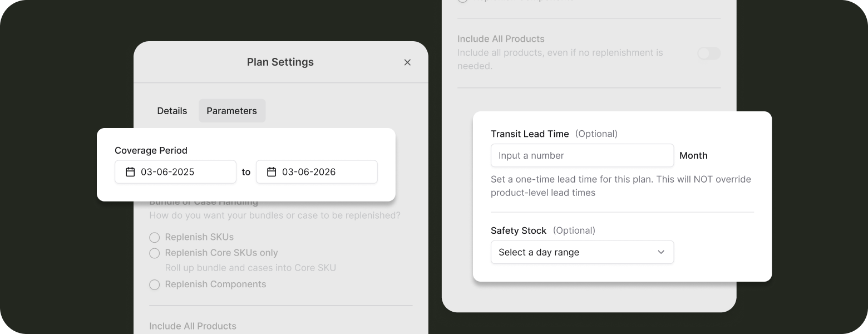The image size is (868, 334).
Task: Click the Include All Products heading in right panel
Action: click(x=501, y=39)
